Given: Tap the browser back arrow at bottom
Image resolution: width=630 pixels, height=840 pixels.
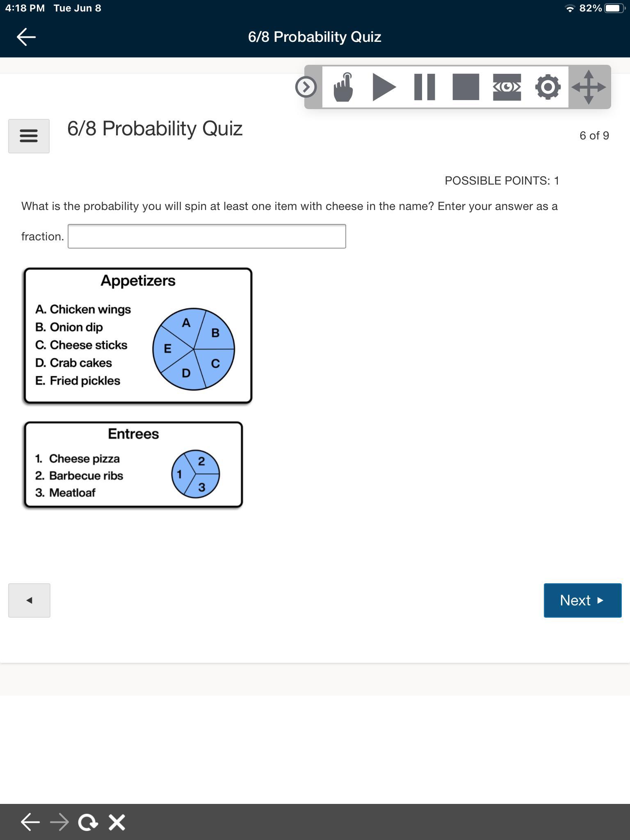Looking at the screenshot, I should pos(30,822).
